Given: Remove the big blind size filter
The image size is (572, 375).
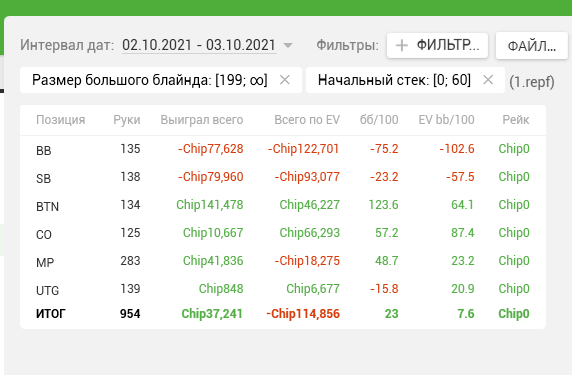Looking at the screenshot, I should point(285,80).
